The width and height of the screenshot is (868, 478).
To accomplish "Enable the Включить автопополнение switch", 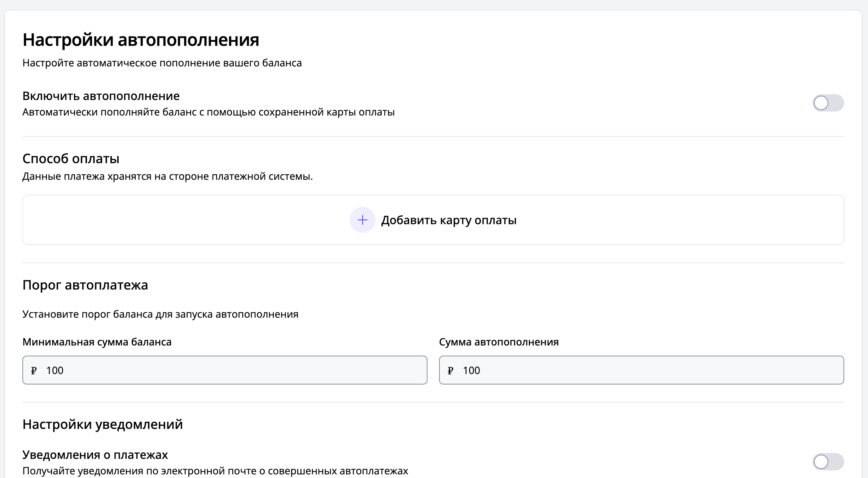I will 828,103.
